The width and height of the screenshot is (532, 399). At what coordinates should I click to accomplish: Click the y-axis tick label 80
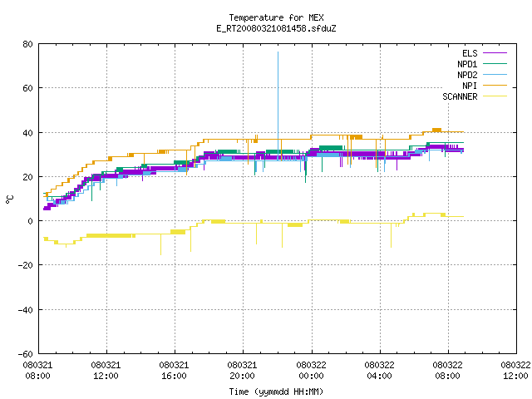[27, 44]
